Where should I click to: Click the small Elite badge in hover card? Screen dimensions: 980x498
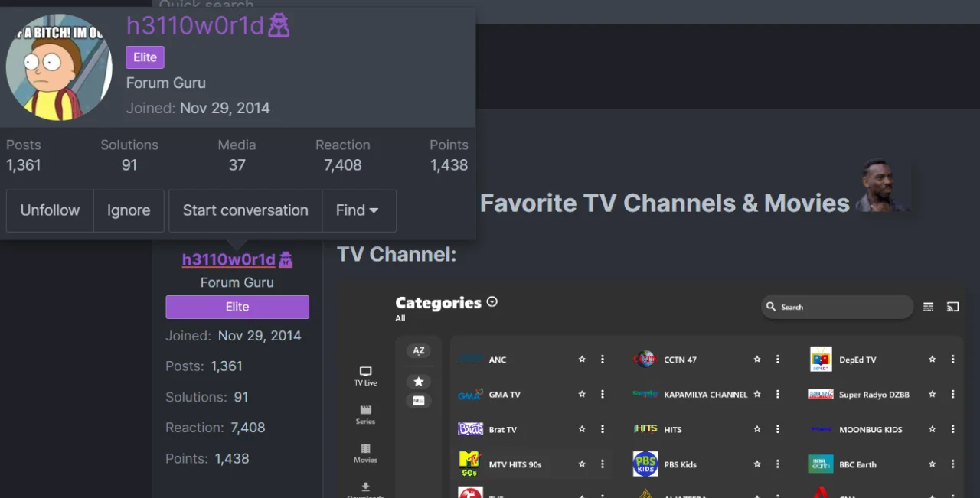[145, 57]
